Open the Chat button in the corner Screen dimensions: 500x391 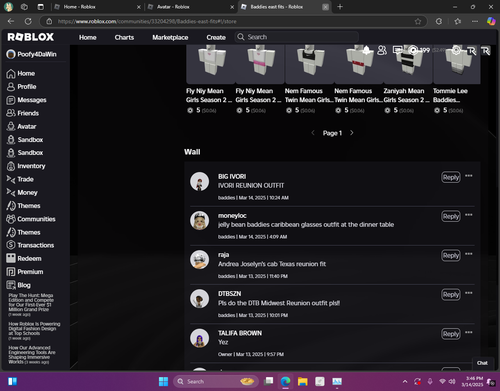(x=482, y=363)
